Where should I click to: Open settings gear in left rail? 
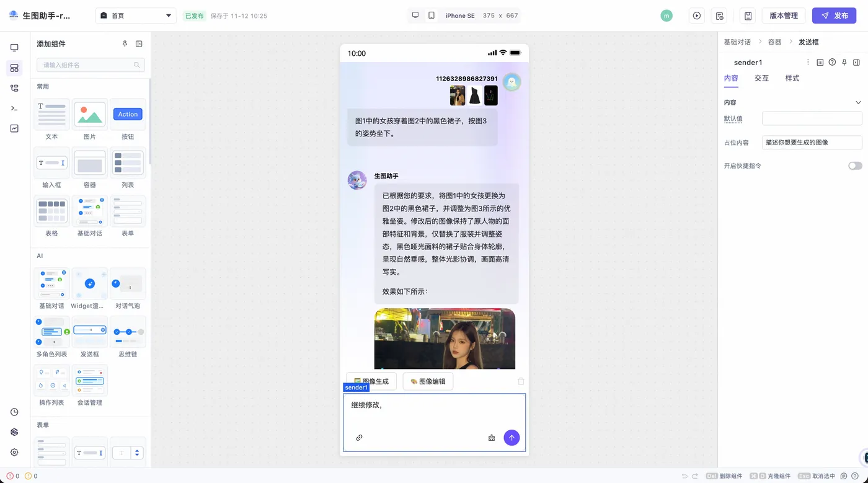[x=14, y=453]
